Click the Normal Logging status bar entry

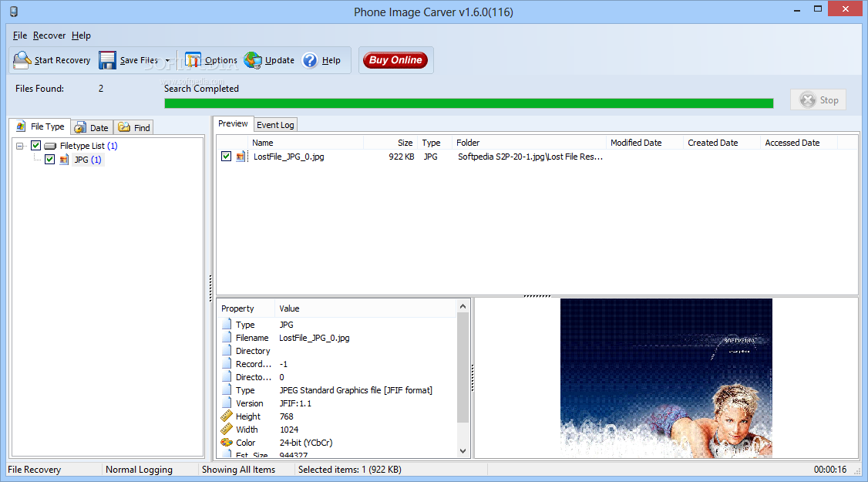(x=139, y=470)
